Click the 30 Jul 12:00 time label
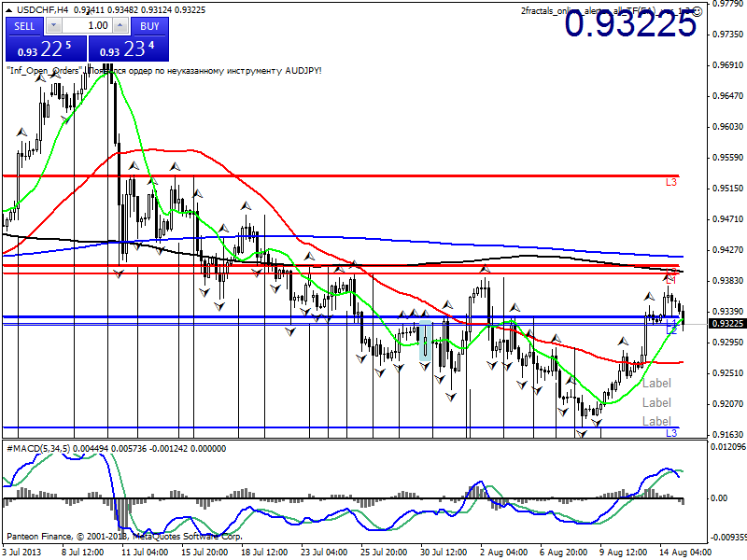 point(444,553)
